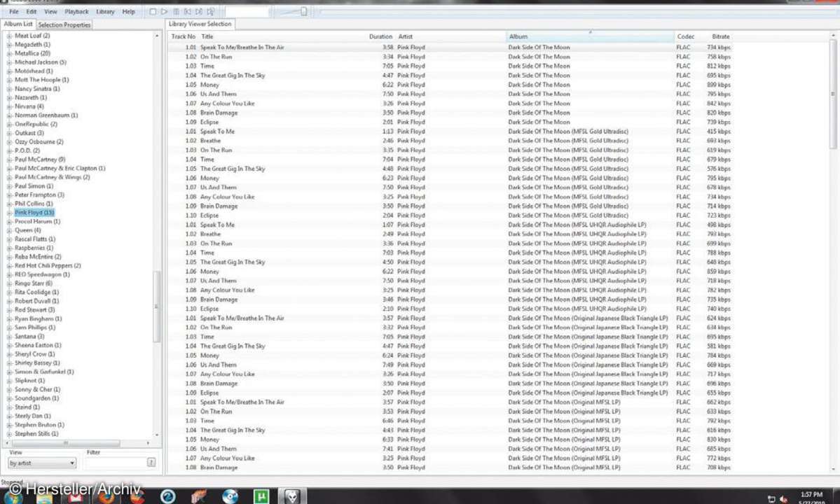Open the uTorrent taskbar icon
Screen dimensions: 840x504
(x=261, y=497)
